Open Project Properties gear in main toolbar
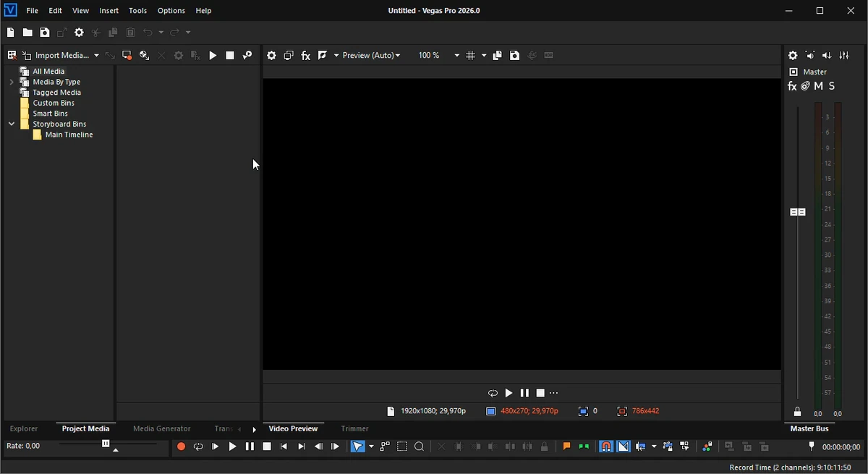Screen dimensions: 868x474 80,33
